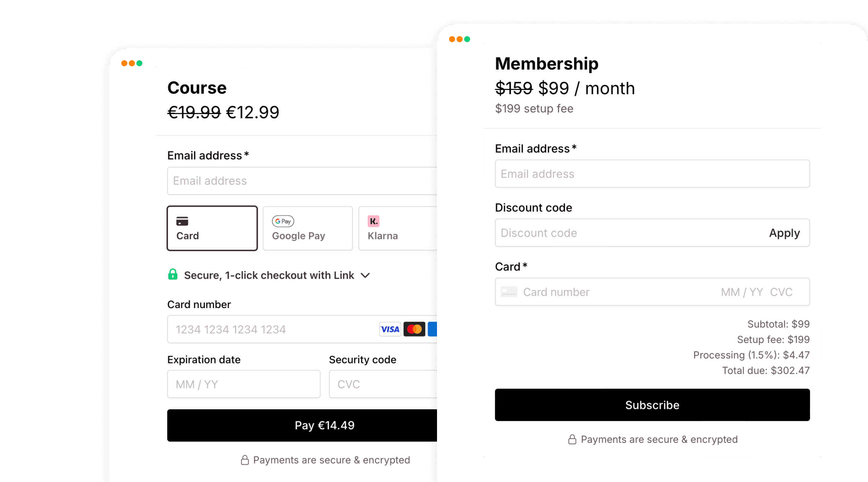The height and width of the screenshot is (482, 868).
Task: Focus the Expiration date MM / YY field
Action: [x=244, y=384]
